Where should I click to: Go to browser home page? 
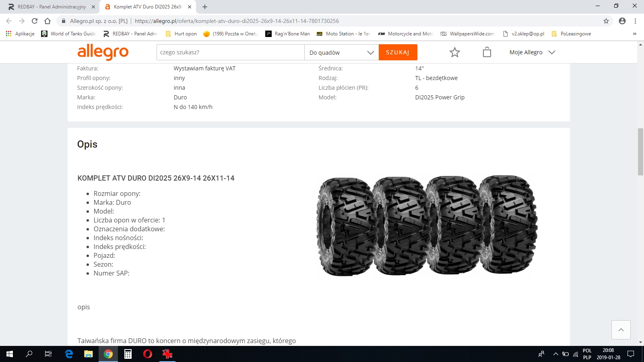click(47, 21)
